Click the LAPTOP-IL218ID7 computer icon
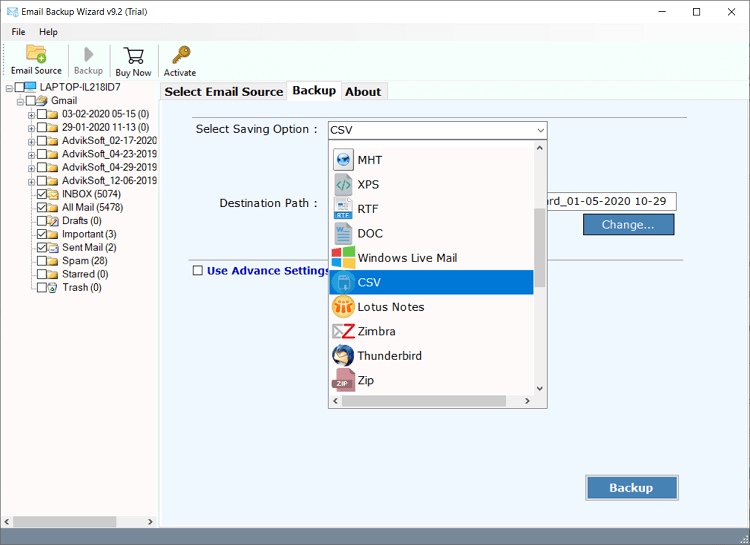This screenshot has height=545, width=750. 30,87
